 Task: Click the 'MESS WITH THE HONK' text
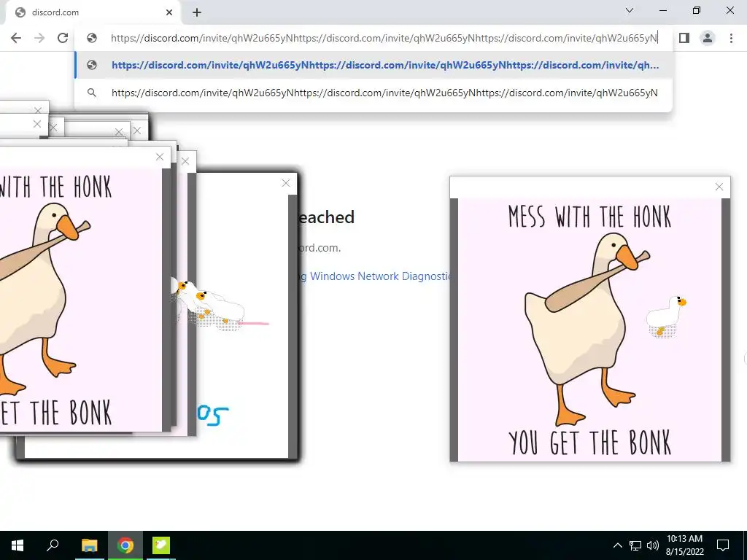[x=589, y=217]
